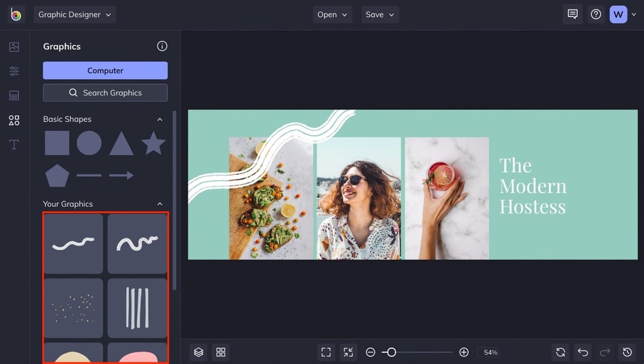The width and height of the screenshot is (644, 364).
Task: Add the square basic shape
Action: click(57, 143)
